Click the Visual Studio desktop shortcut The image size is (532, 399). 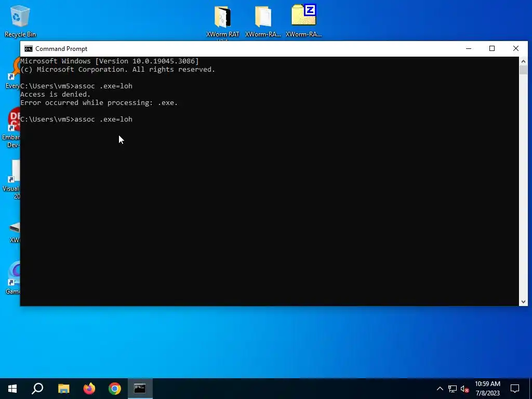pyautogui.click(x=12, y=179)
